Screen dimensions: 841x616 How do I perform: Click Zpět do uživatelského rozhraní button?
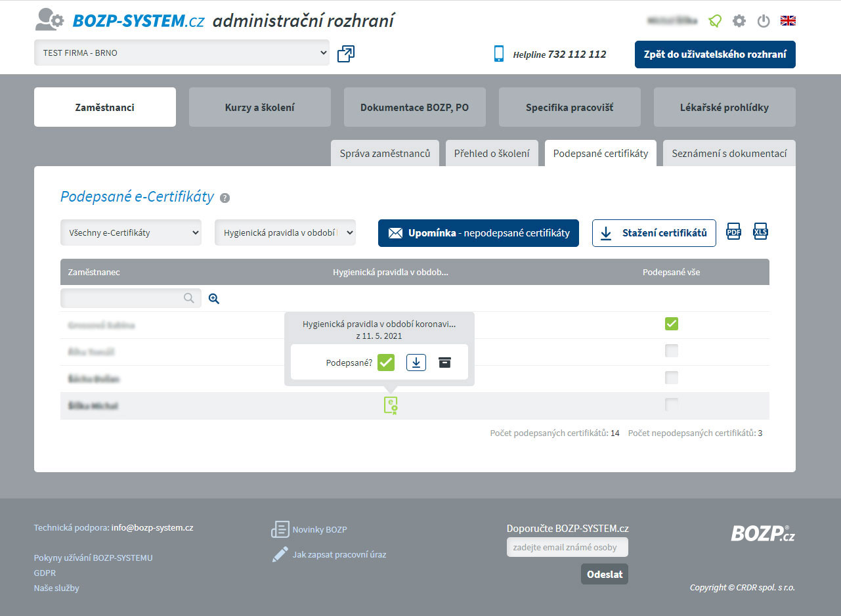[715, 55]
